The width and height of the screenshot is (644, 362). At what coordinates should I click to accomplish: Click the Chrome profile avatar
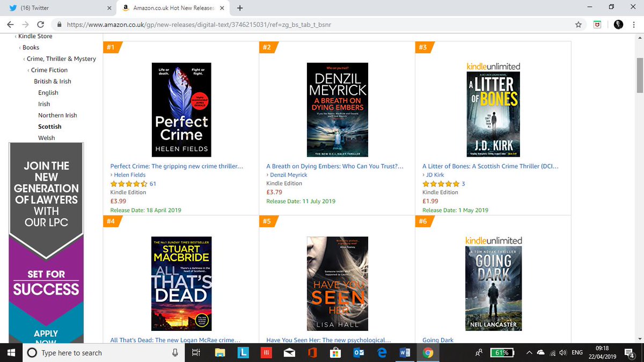tap(618, 24)
